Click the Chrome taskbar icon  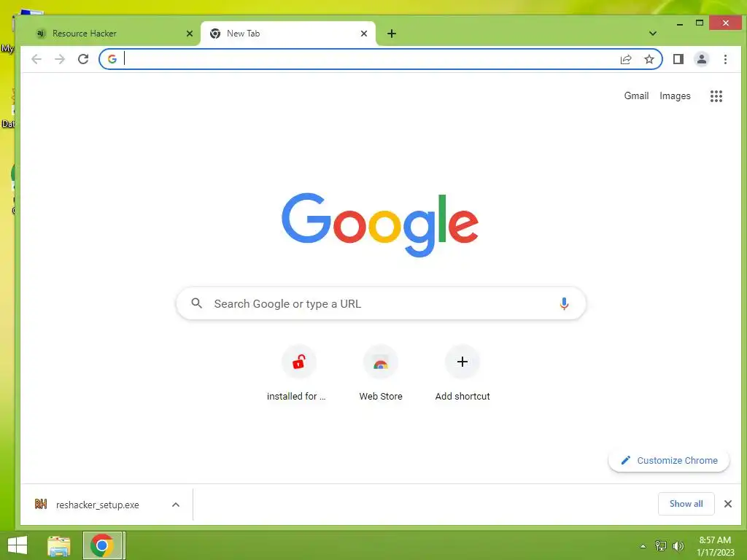102,545
